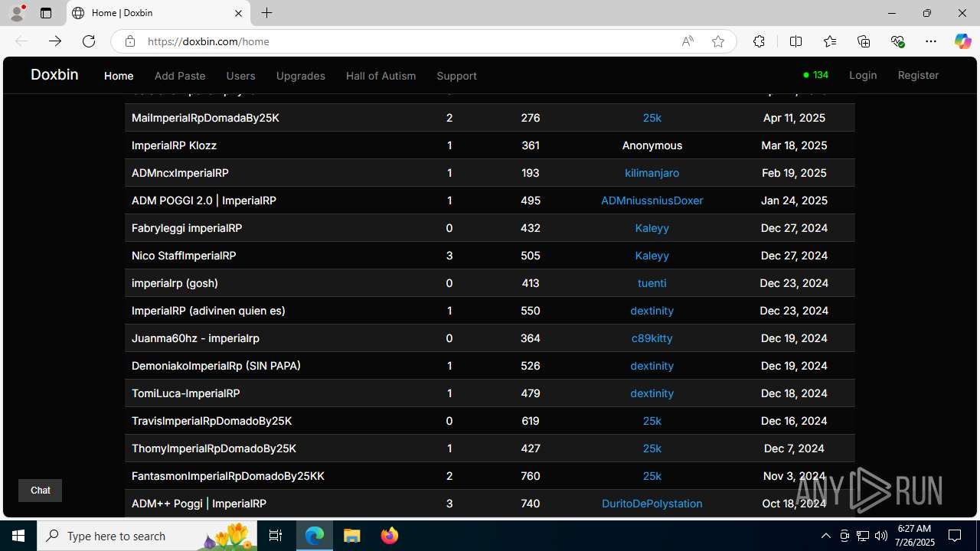Click the user link c89kitty
The width and height of the screenshot is (980, 551).
coord(652,338)
